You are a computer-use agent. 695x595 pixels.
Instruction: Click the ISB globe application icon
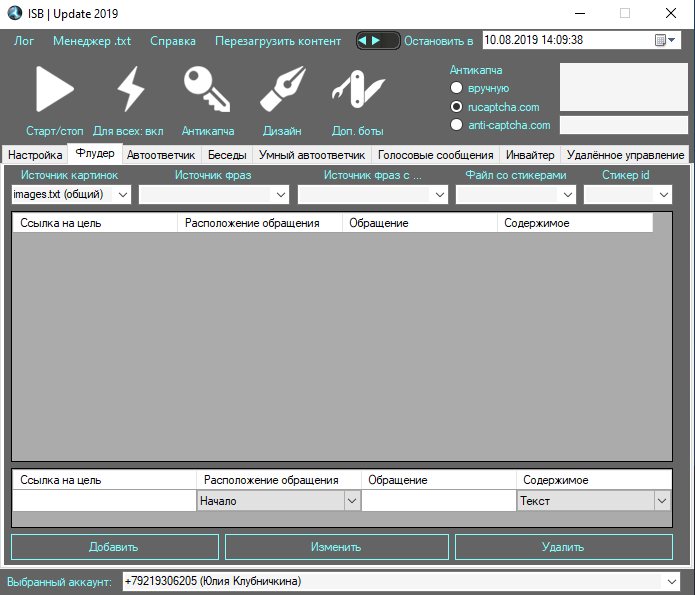click(15, 13)
